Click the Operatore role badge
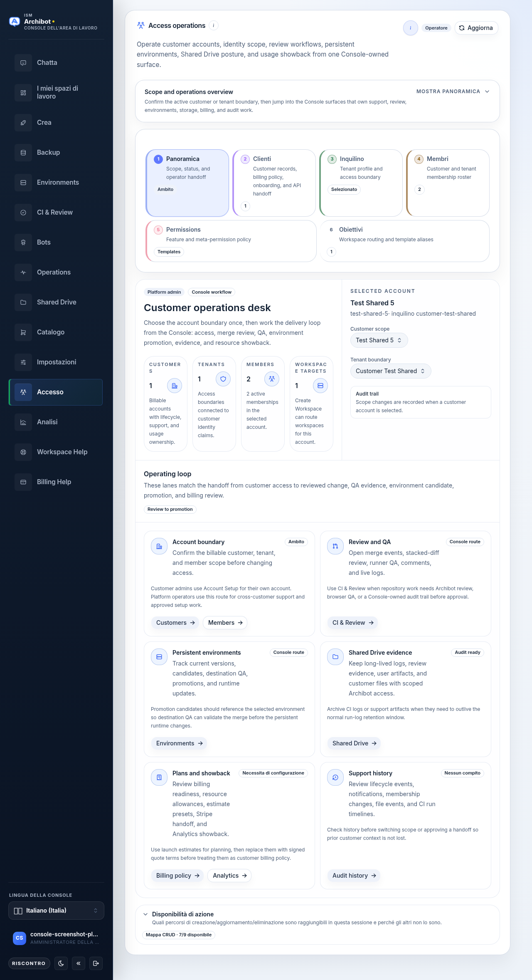This screenshot has height=980, width=532. pyautogui.click(x=436, y=28)
